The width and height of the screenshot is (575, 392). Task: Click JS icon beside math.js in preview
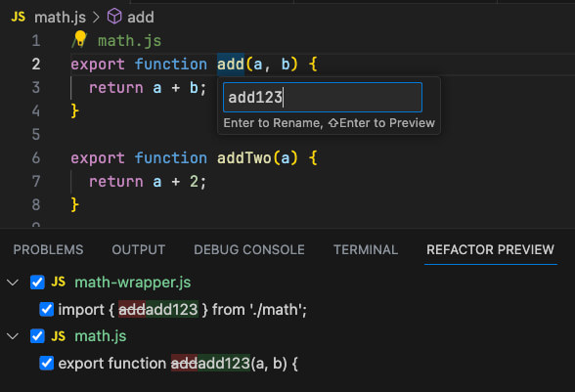pyautogui.click(x=59, y=336)
